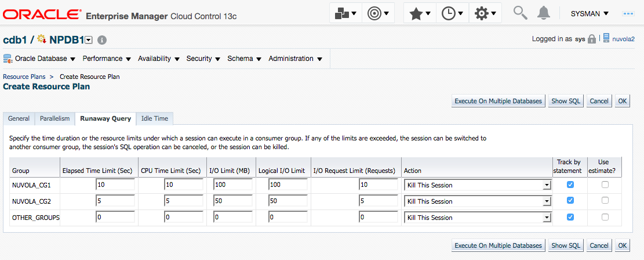Click Elapsed Time Limit field for NUVOLA_CG1
The image size is (644, 260).
click(x=115, y=185)
